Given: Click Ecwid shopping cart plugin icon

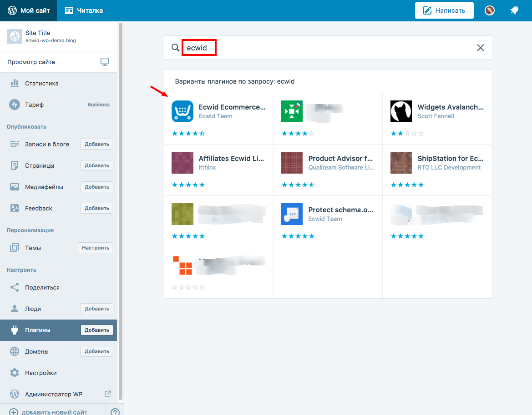Looking at the screenshot, I should 182,111.
